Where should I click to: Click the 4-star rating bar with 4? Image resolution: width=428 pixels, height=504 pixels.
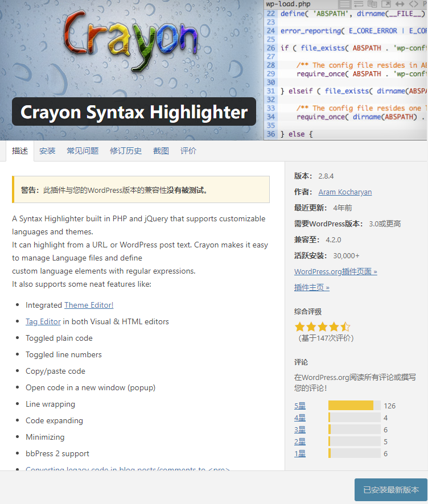tap(355, 418)
